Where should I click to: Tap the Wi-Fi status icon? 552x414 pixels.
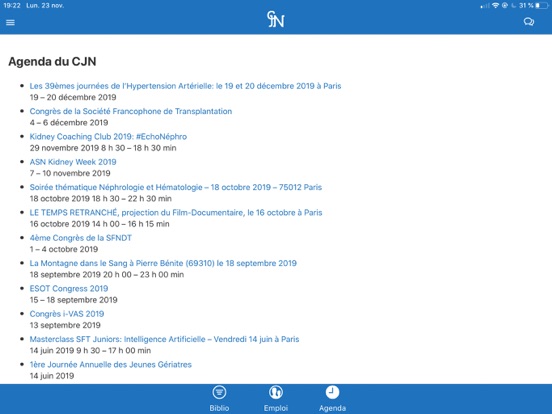(496, 5)
